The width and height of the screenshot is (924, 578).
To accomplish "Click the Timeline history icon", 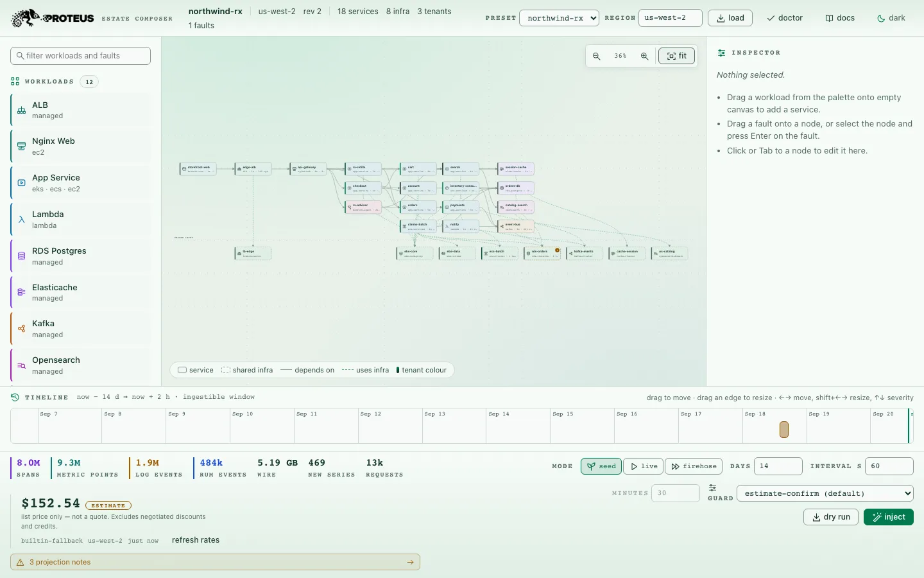I will [x=15, y=397].
